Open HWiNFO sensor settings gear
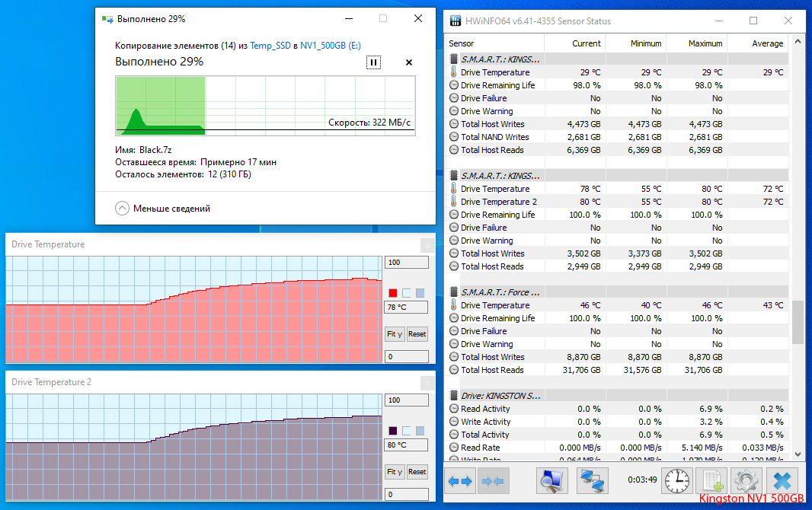812x510 pixels. point(746,481)
